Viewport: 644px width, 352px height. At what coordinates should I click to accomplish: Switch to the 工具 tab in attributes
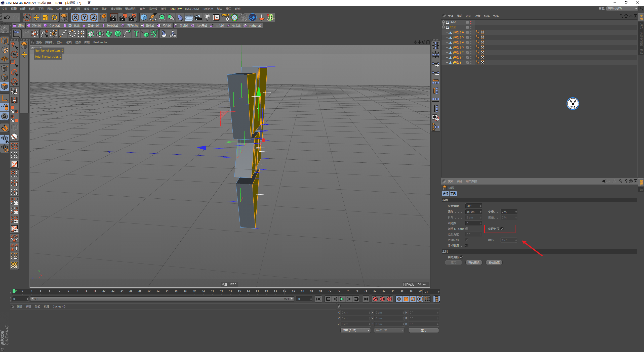[x=453, y=194]
